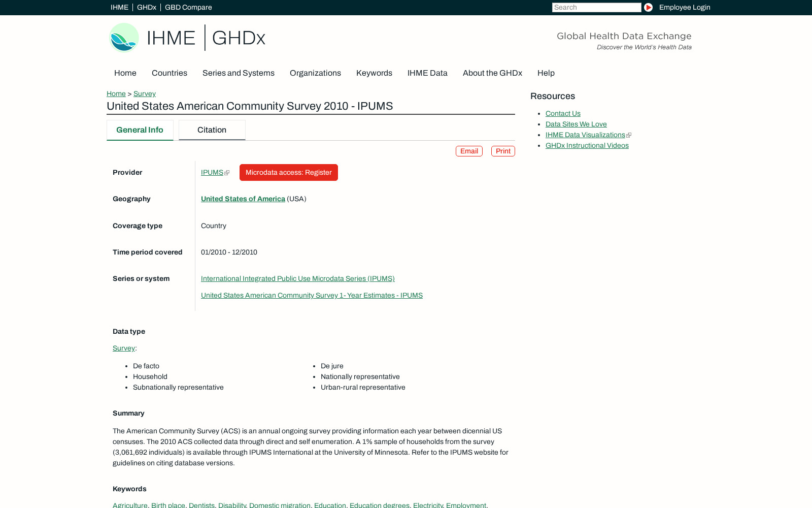Image resolution: width=812 pixels, height=508 pixels.
Task: Open About the GHDx menu
Action: [x=492, y=73]
